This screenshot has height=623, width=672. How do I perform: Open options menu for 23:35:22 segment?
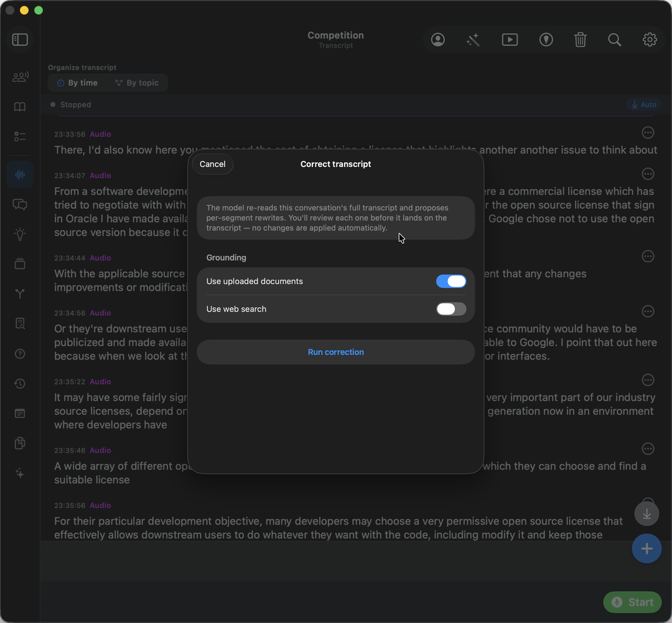click(648, 381)
